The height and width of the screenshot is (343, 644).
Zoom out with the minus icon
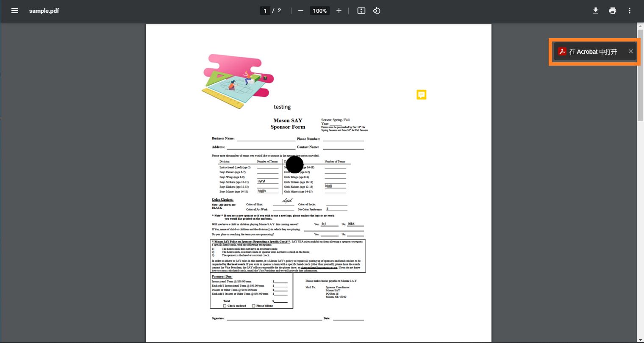pos(301,11)
